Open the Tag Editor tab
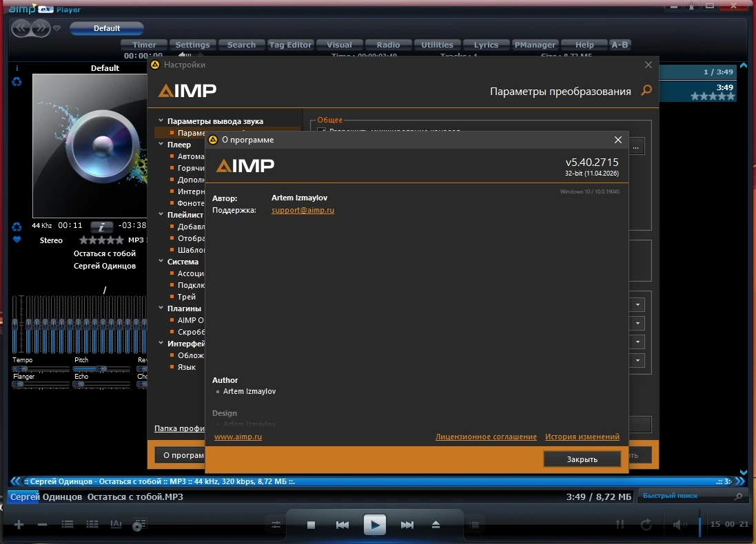The width and height of the screenshot is (756, 544). 290,45
